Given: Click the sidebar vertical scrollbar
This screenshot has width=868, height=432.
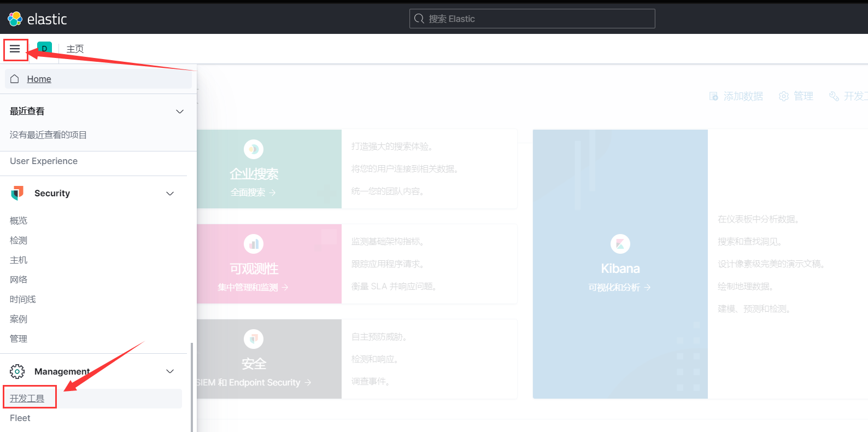Looking at the screenshot, I should (192, 387).
